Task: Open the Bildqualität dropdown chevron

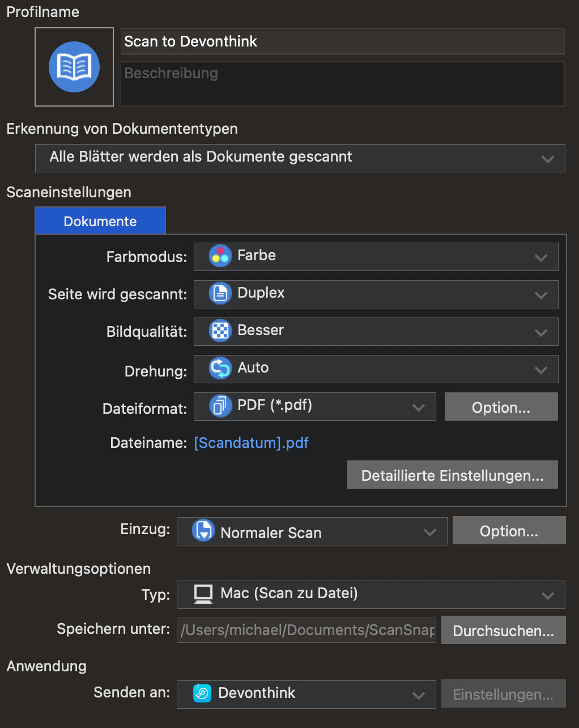Action: point(541,332)
